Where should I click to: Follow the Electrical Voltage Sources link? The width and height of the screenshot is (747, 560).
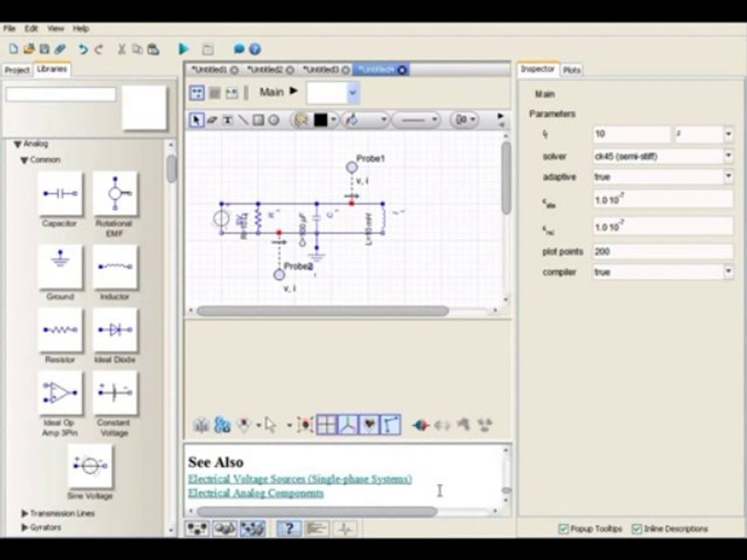point(300,479)
